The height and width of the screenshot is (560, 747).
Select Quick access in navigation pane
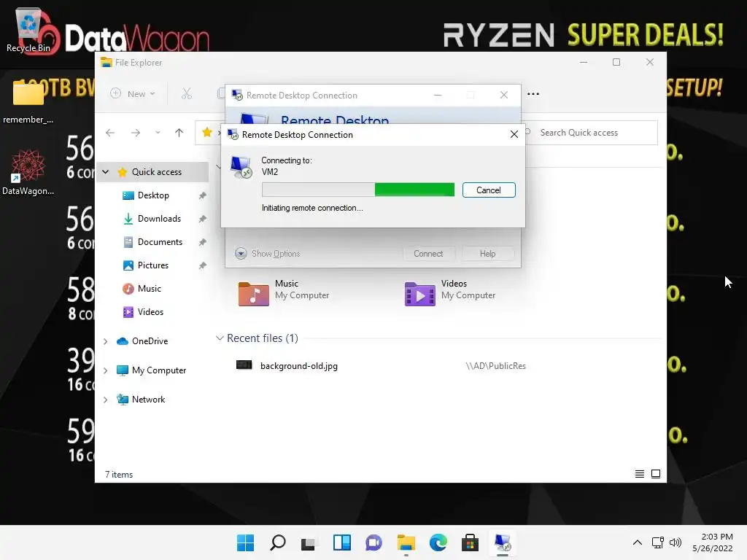(x=156, y=172)
